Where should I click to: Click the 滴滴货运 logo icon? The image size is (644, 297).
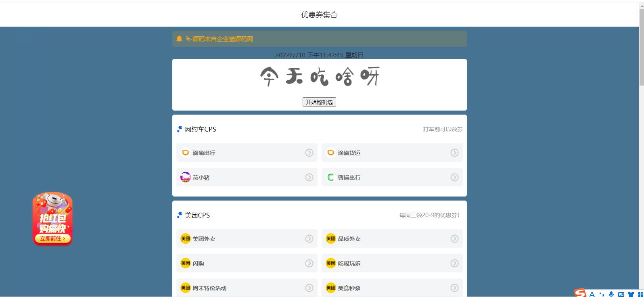(331, 153)
